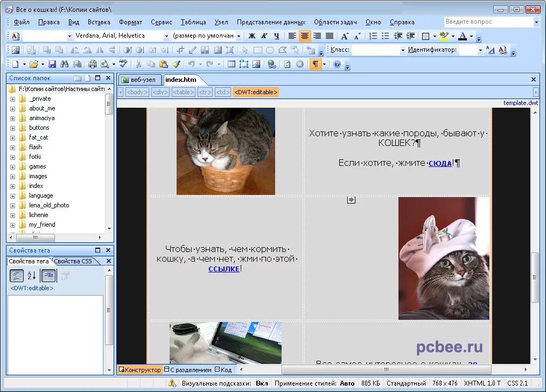Switch to С разделением view
This screenshot has height=392, width=546.
[x=188, y=370]
